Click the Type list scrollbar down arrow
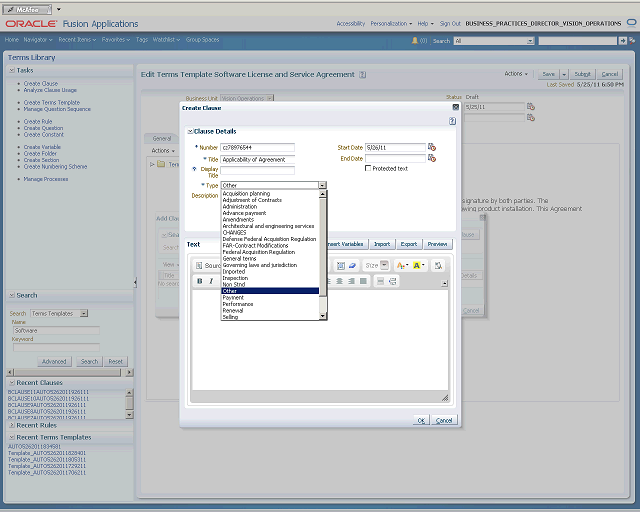 click(322, 316)
